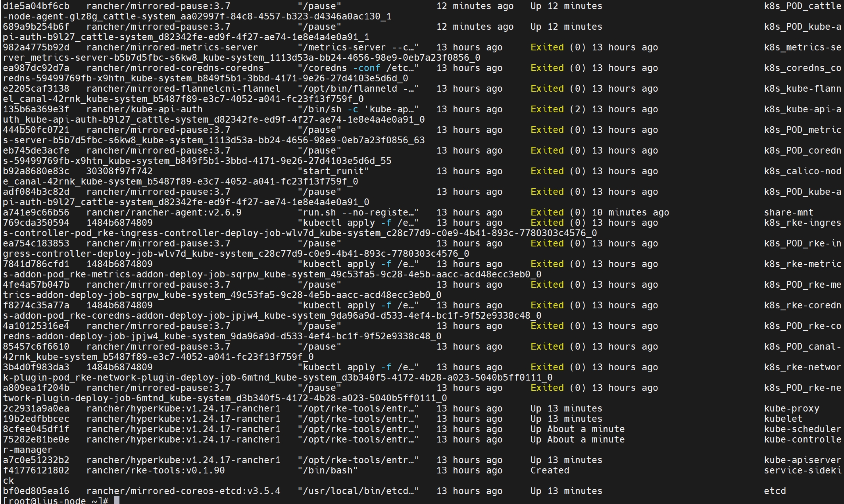The image size is (844, 504).
Task: Click the share-mnt container name
Action: tap(789, 213)
